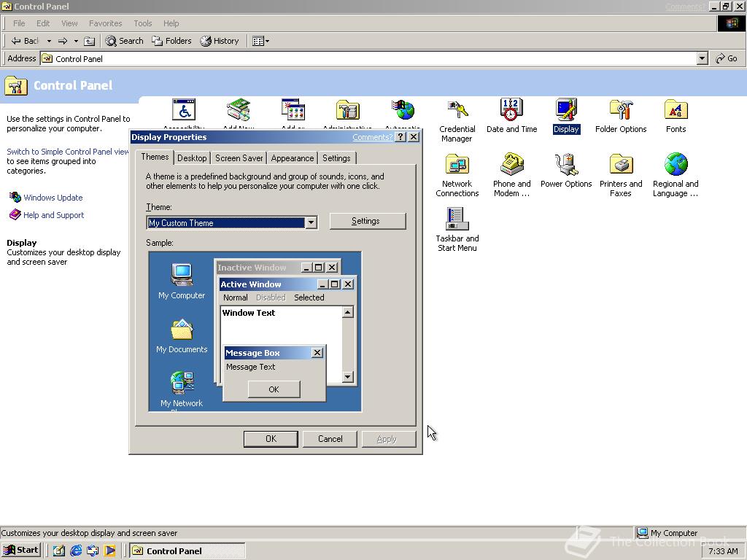
Task: Expand the Forward button history dropdown arrow
Action: tap(76, 41)
